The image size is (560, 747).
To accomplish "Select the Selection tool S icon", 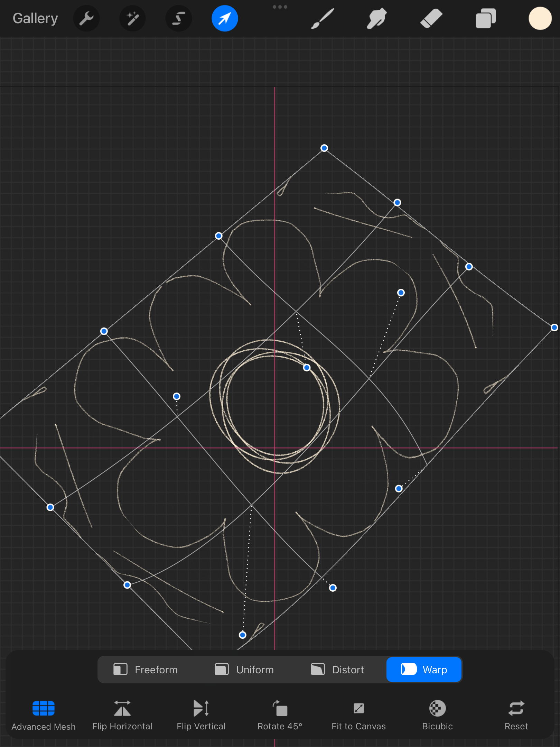I will 178,18.
